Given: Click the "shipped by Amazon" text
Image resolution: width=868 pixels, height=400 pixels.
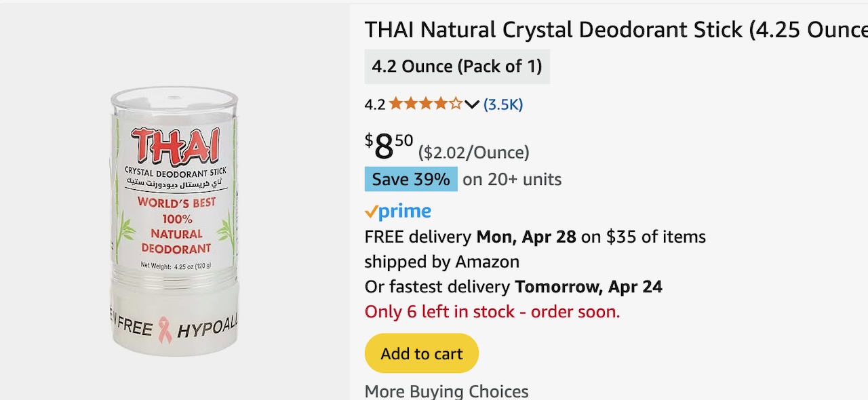Looking at the screenshot, I should (441, 262).
